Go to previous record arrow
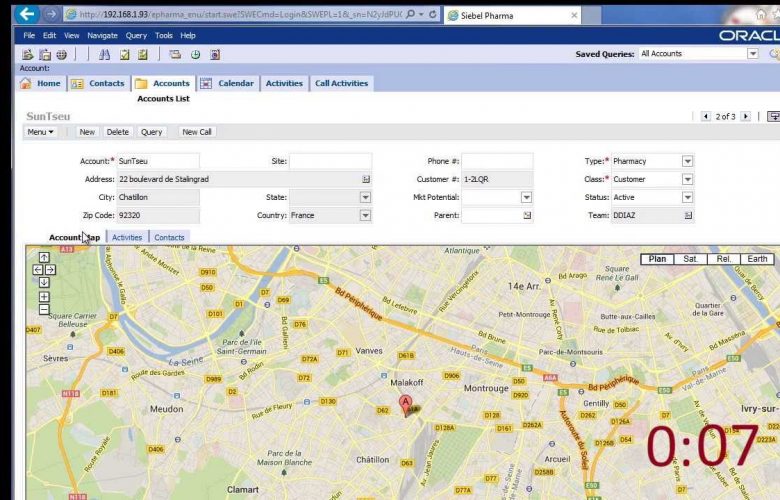 [705, 116]
